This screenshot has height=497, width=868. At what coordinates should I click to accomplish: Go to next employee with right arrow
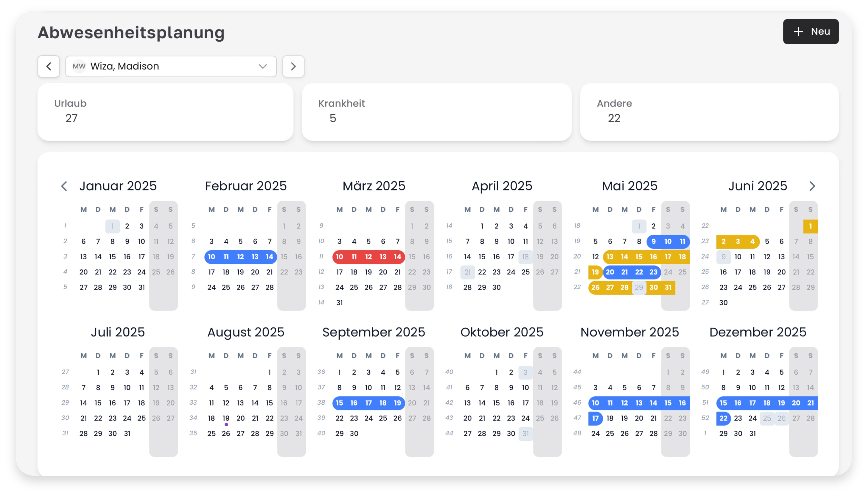click(x=293, y=66)
